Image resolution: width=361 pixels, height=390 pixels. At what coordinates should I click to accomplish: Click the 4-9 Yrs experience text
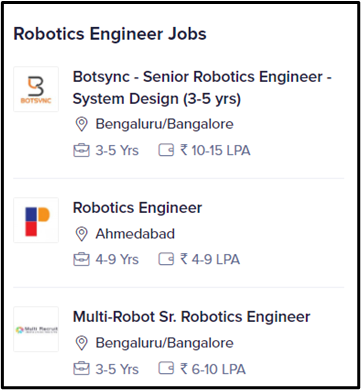click(117, 260)
